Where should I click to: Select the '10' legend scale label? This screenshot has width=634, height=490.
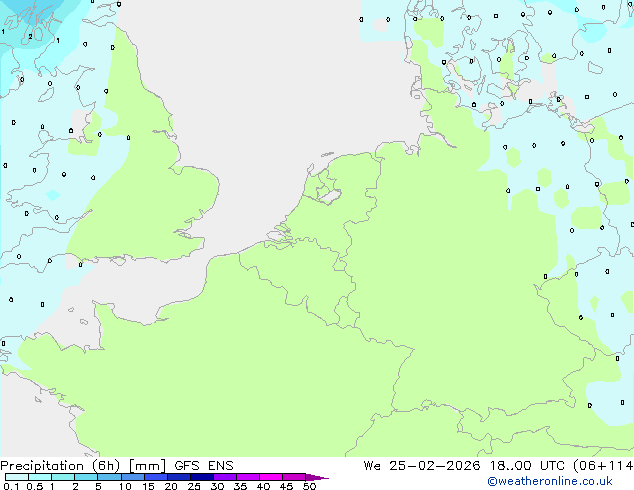click(125, 486)
